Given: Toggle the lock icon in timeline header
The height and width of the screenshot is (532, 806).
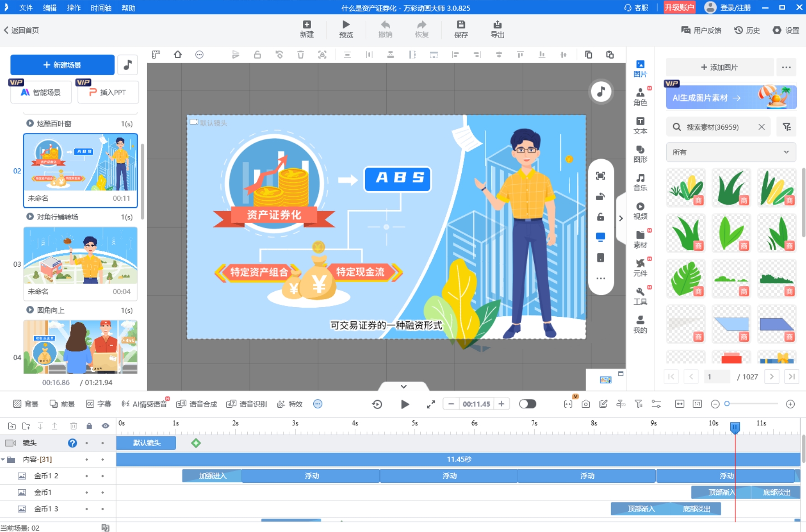Looking at the screenshot, I should tap(89, 426).
